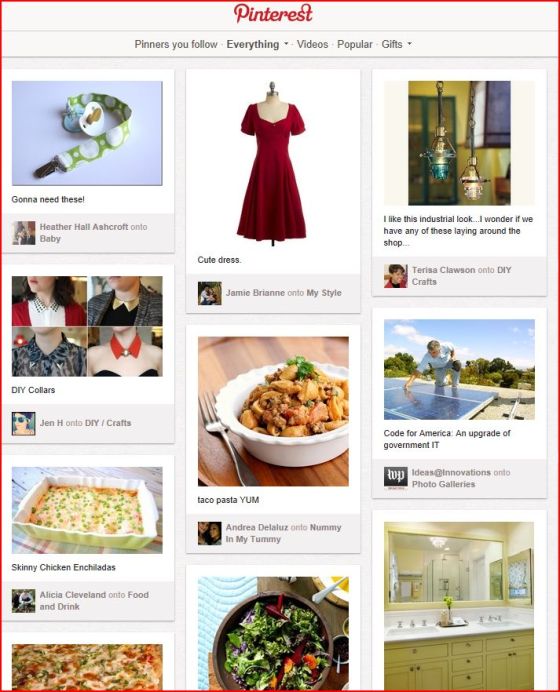View the solar panel Code for America photo
The height and width of the screenshot is (692, 560).
[459, 369]
